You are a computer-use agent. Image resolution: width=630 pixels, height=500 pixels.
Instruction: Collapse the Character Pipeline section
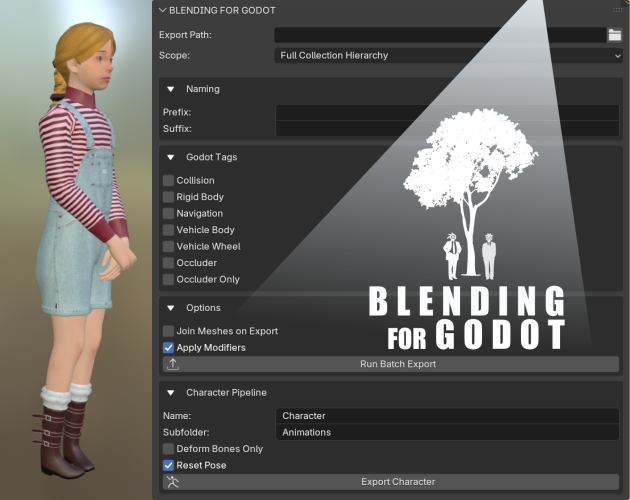(x=171, y=393)
